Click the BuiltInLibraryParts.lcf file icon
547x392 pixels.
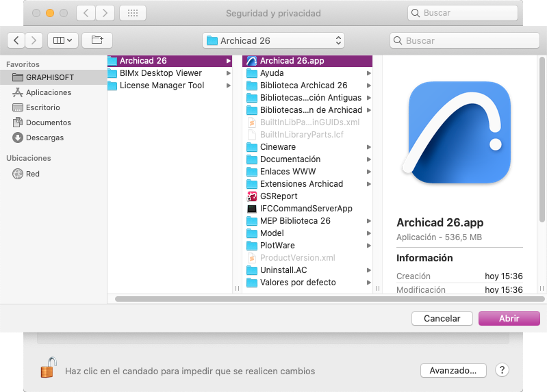click(252, 135)
